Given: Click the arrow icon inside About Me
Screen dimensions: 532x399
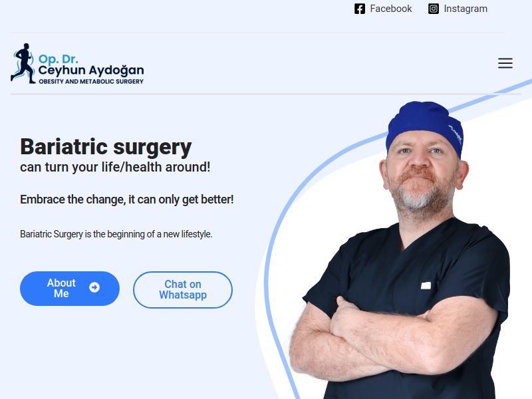Looking at the screenshot, I should point(94,287).
